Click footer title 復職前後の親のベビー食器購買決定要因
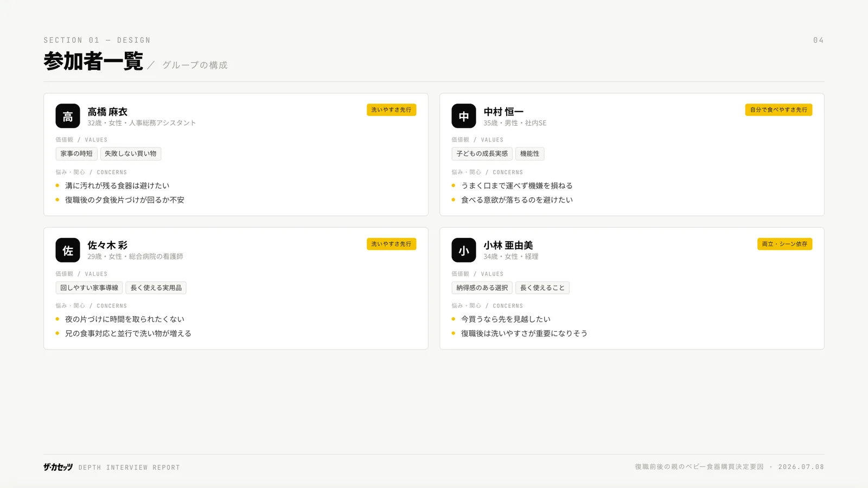The height and width of the screenshot is (488, 868). [x=699, y=467]
